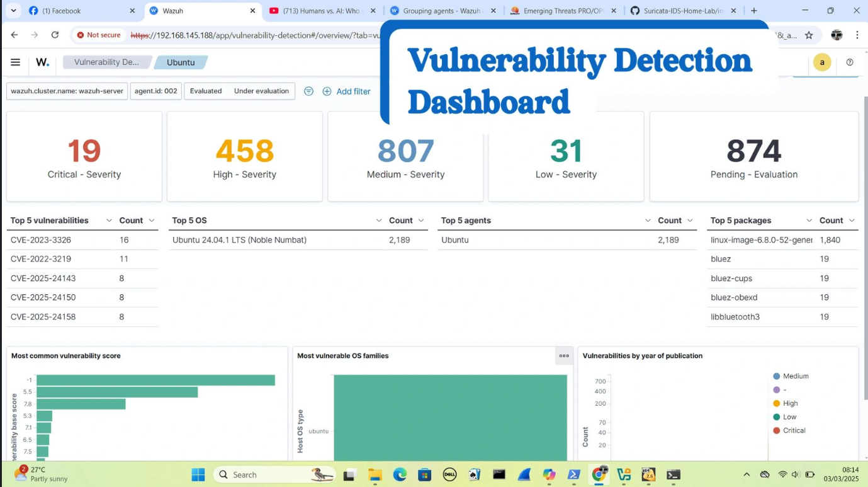Go back with the browser back arrow

click(14, 35)
